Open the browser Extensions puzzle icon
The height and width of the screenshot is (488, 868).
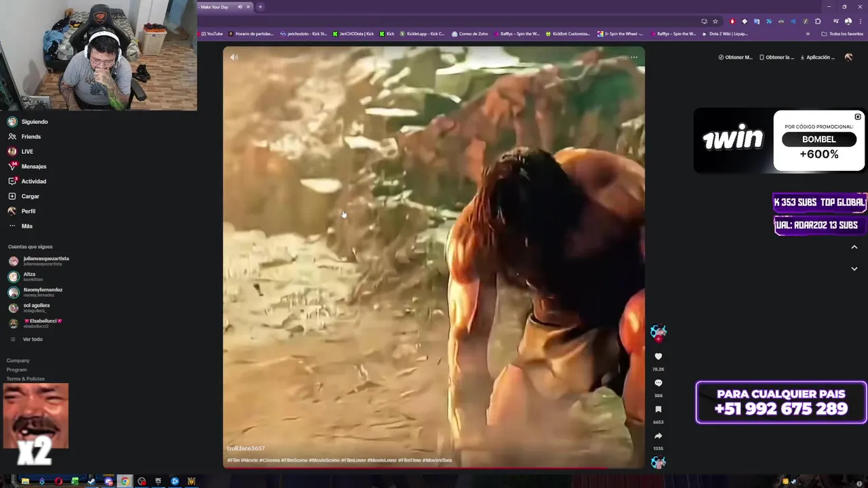pos(818,21)
